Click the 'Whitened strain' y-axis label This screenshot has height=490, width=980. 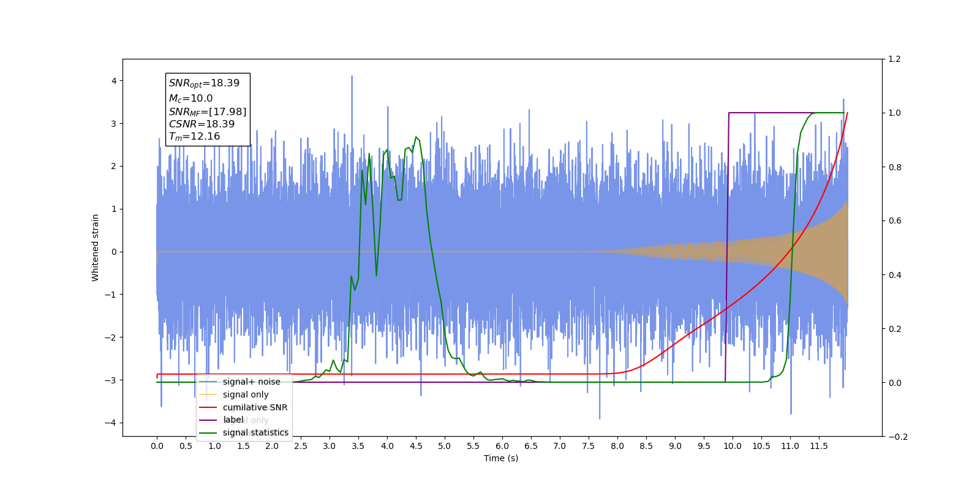pyautogui.click(x=95, y=247)
